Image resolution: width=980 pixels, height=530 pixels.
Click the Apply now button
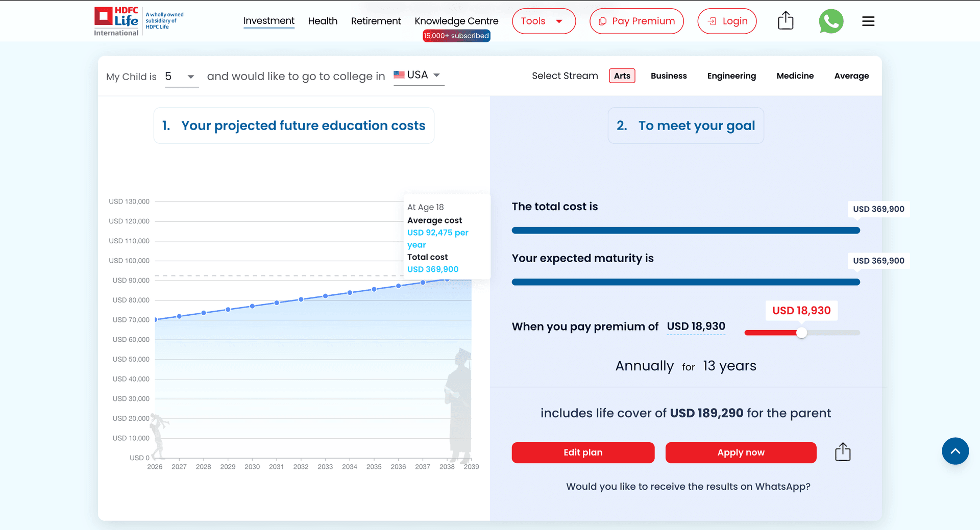(741, 452)
